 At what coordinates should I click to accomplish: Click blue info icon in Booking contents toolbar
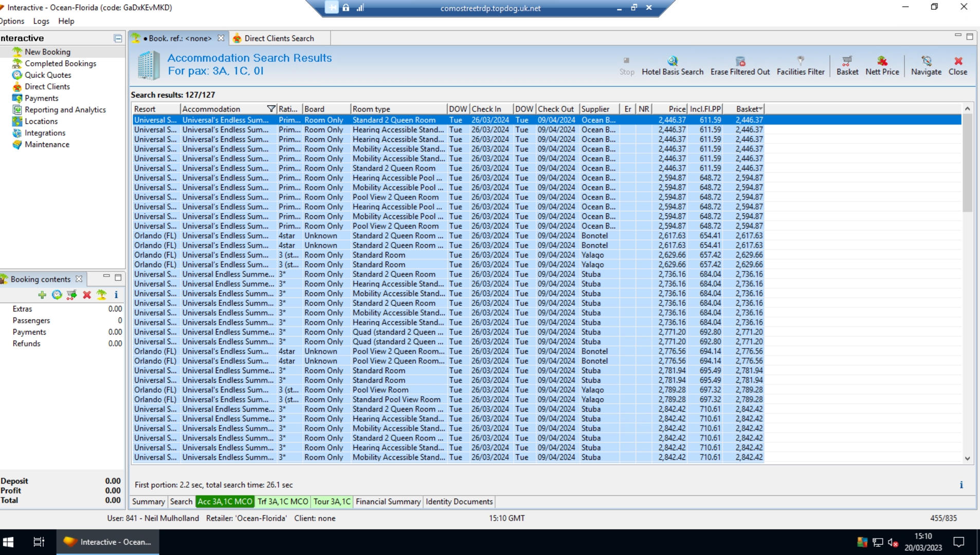tap(116, 294)
